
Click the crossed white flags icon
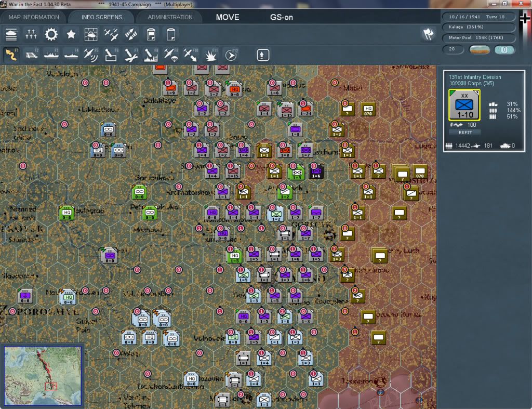click(428, 34)
